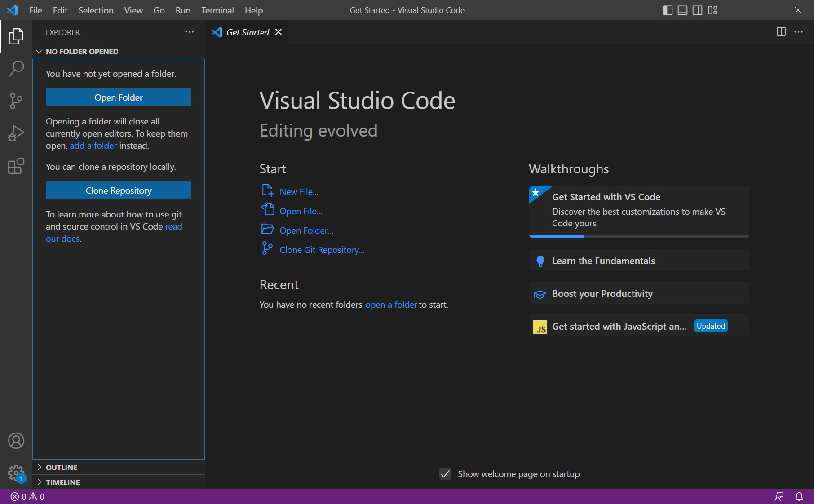Click the Open Folder... link under Start

tap(306, 230)
